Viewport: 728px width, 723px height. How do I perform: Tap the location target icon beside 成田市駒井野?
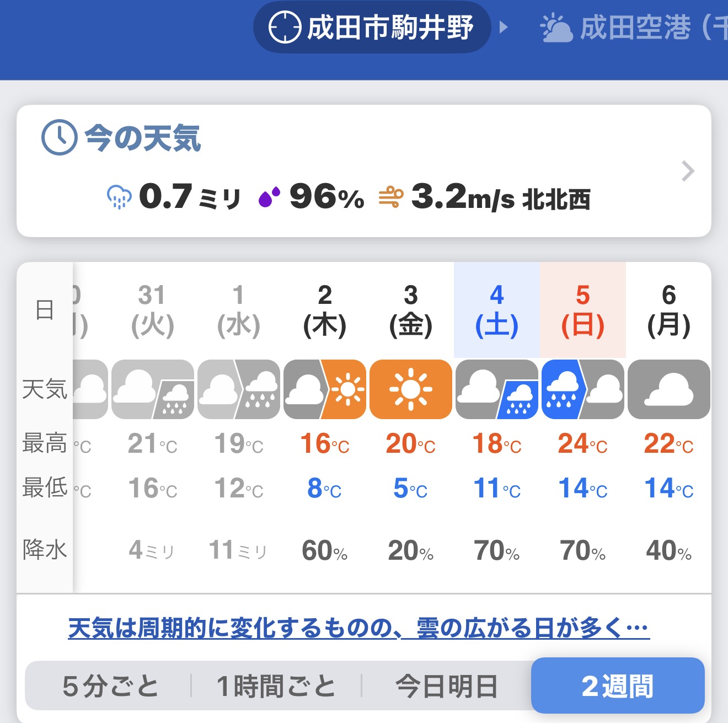[285, 28]
